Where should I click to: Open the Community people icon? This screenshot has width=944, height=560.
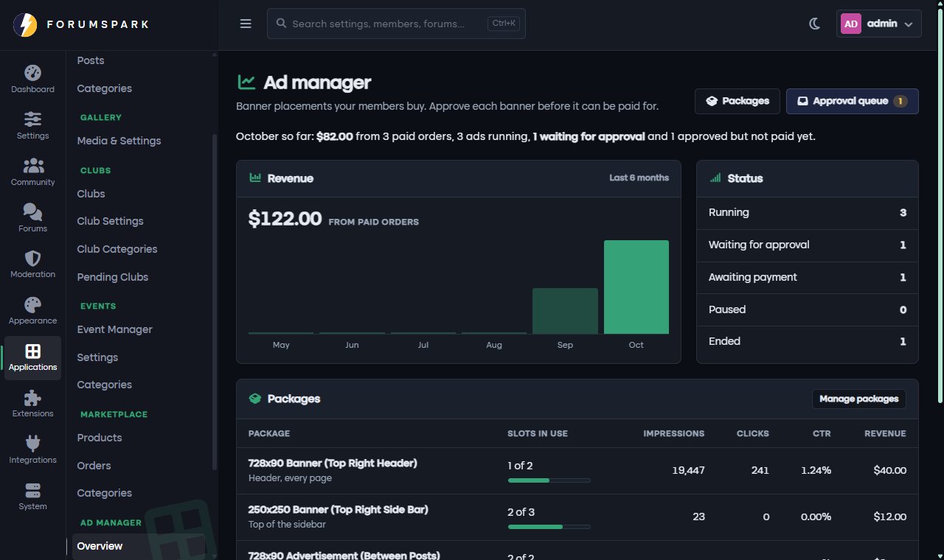pos(32,166)
